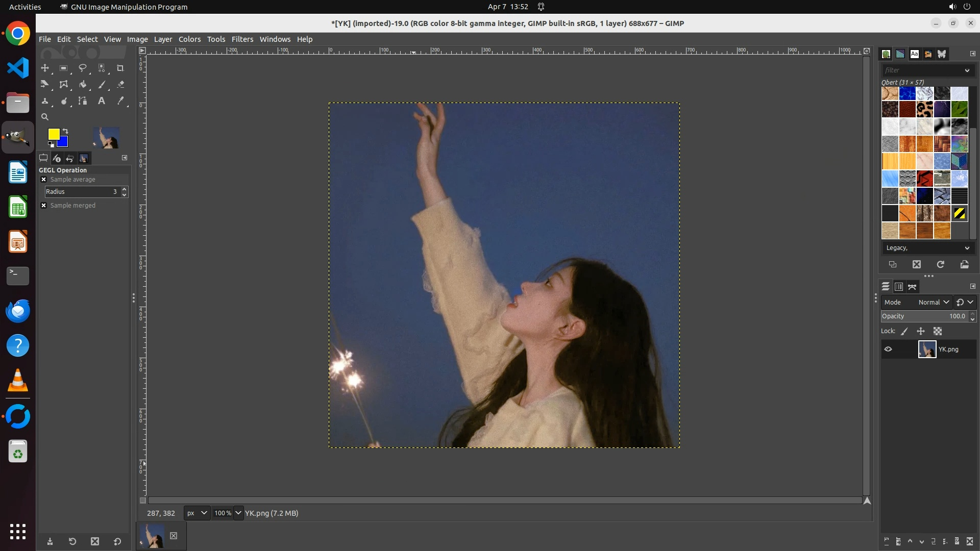Click the reset tool options button
Screen dimensions: 980x551
point(117,542)
